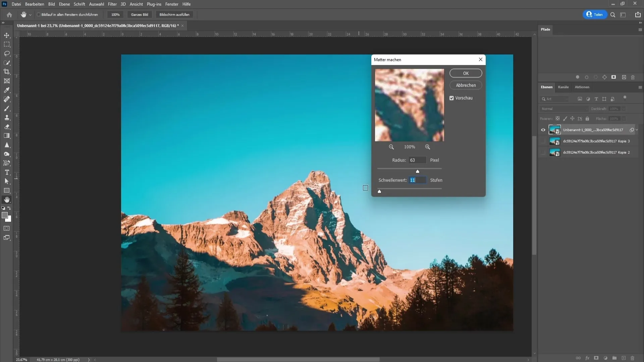This screenshot has height=362, width=644.
Task: Select the Object Selection tool
Action: [7, 63]
